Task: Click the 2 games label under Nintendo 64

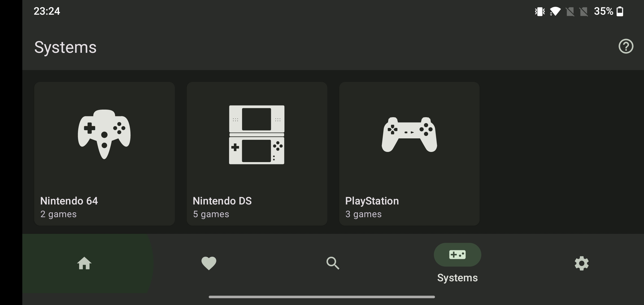Action: pos(58,214)
